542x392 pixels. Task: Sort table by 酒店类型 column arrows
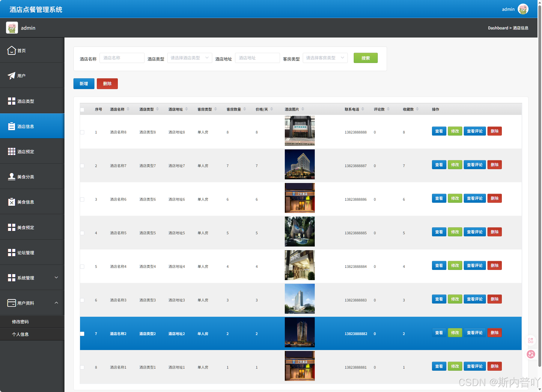(x=157, y=109)
